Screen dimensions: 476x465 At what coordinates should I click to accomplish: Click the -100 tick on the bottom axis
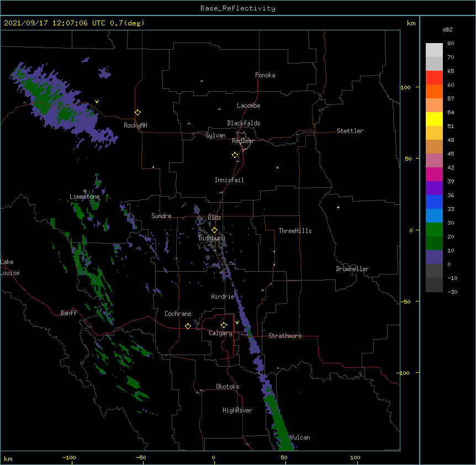pyautogui.click(x=69, y=457)
